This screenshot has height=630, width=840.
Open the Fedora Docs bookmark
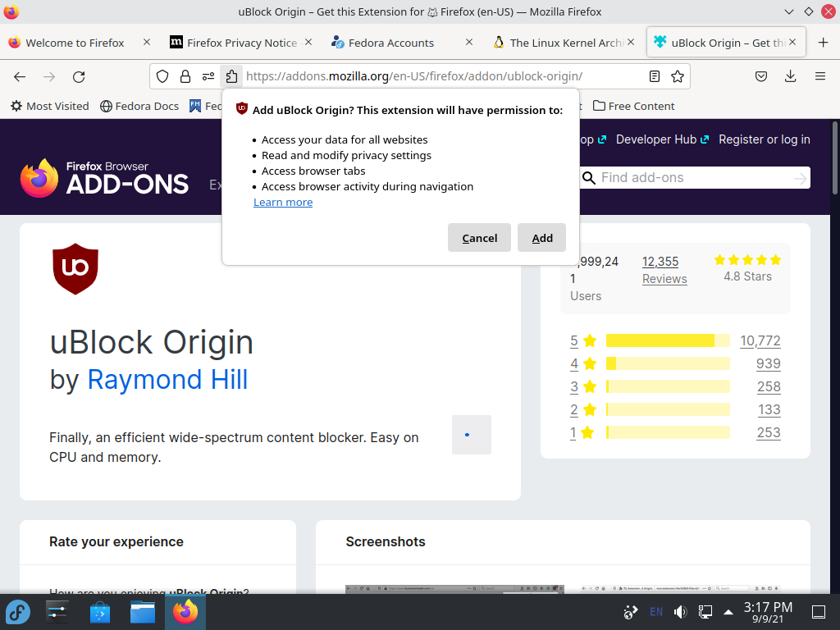pos(139,106)
